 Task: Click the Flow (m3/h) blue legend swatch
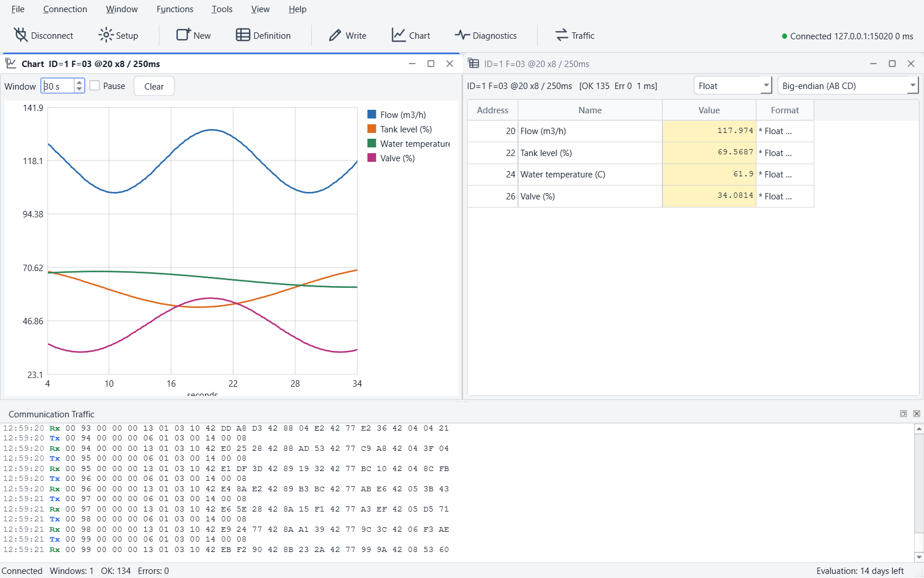tap(372, 114)
